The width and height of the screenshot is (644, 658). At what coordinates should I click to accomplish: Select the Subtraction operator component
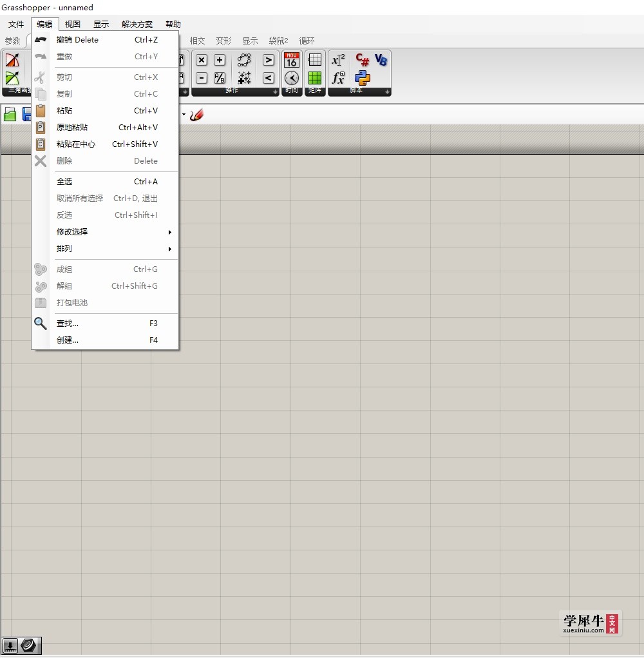[202, 78]
